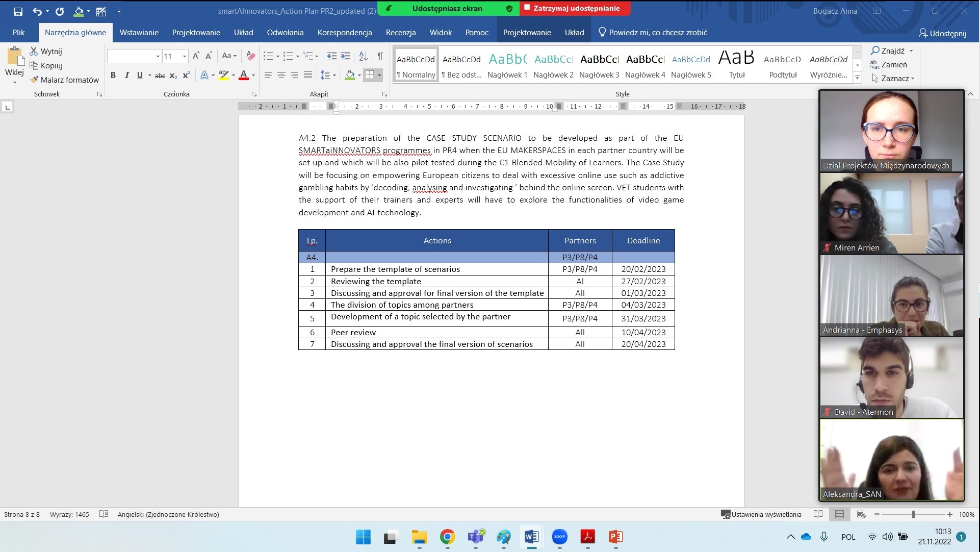
Task: Open borders dropdown arrow
Action: (x=379, y=75)
